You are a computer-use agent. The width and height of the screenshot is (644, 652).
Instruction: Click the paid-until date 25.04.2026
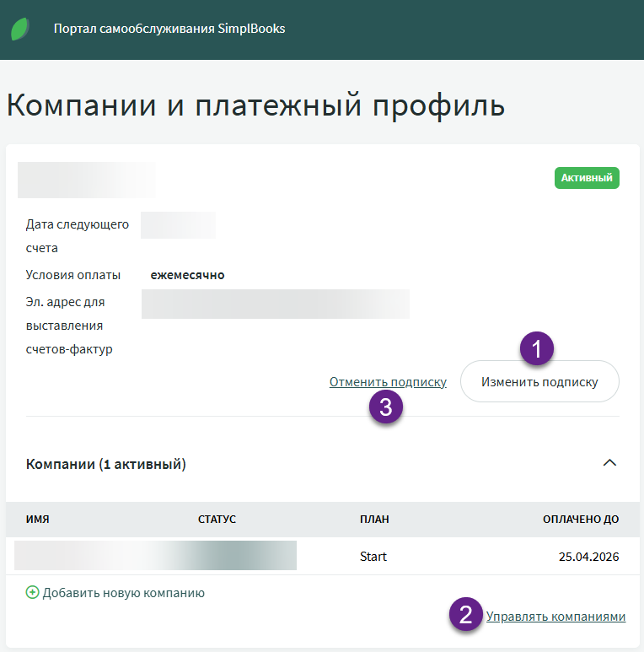[x=588, y=557]
